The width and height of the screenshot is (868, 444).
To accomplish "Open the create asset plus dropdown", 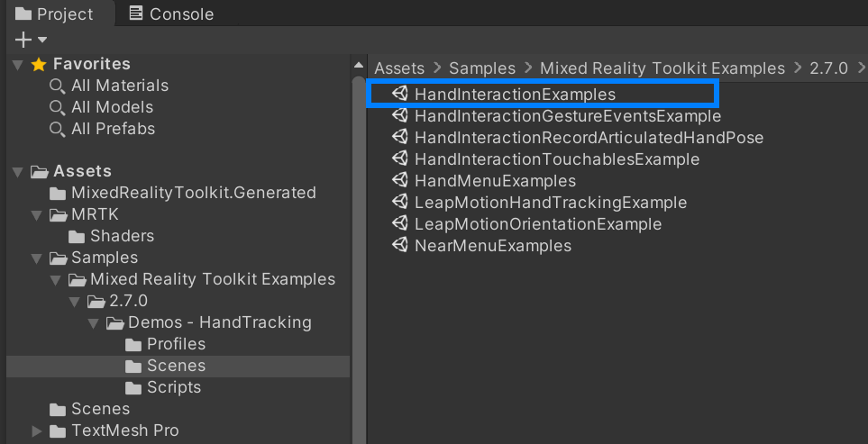I will [31, 40].
